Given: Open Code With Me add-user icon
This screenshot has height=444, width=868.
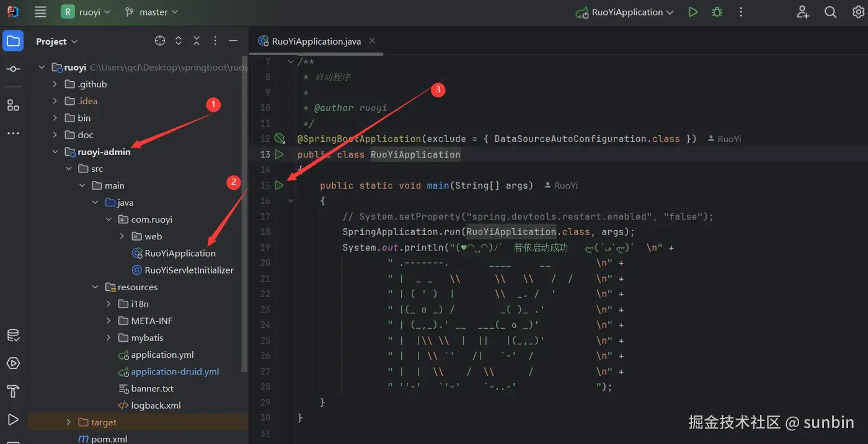Looking at the screenshot, I should click(803, 12).
